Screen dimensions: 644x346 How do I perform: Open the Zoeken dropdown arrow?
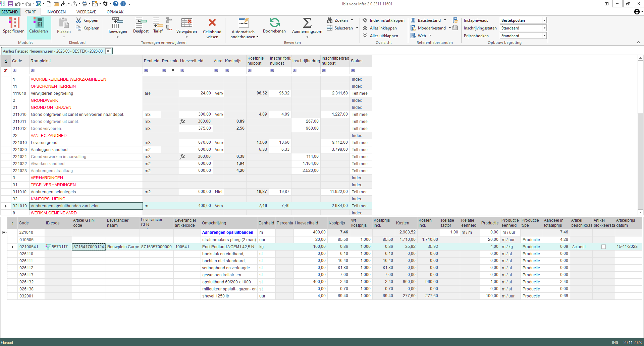352,20
